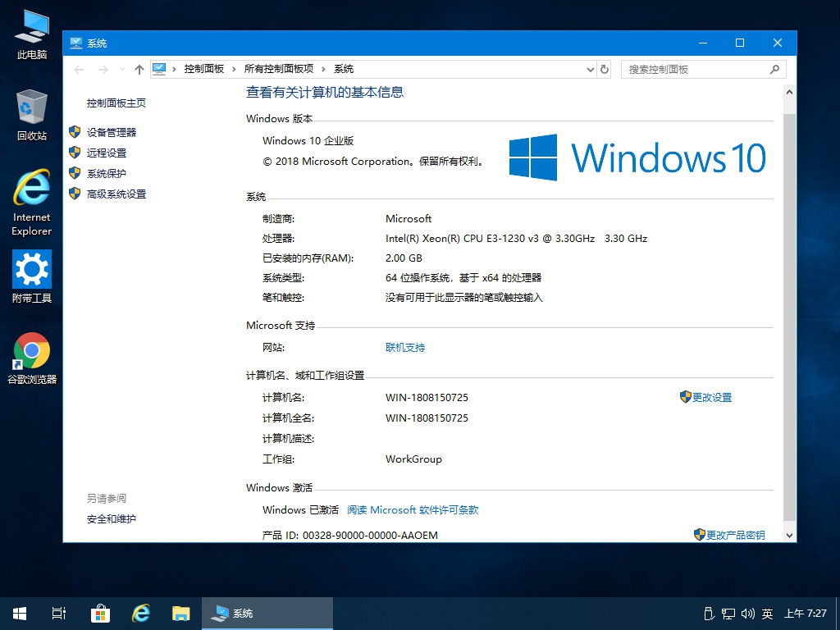Open File Explorer taskbar icon
The height and width of the screenshot is (630, 840).
181,614
